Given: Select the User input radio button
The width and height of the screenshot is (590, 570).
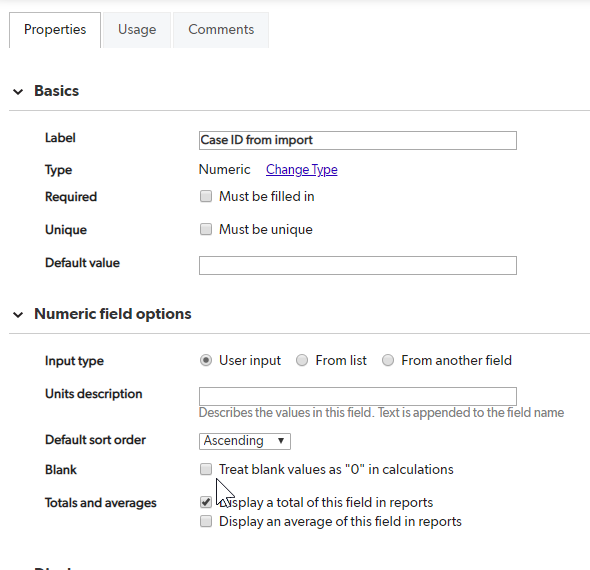Looking at the screenshot, I should tap(206, 360).
